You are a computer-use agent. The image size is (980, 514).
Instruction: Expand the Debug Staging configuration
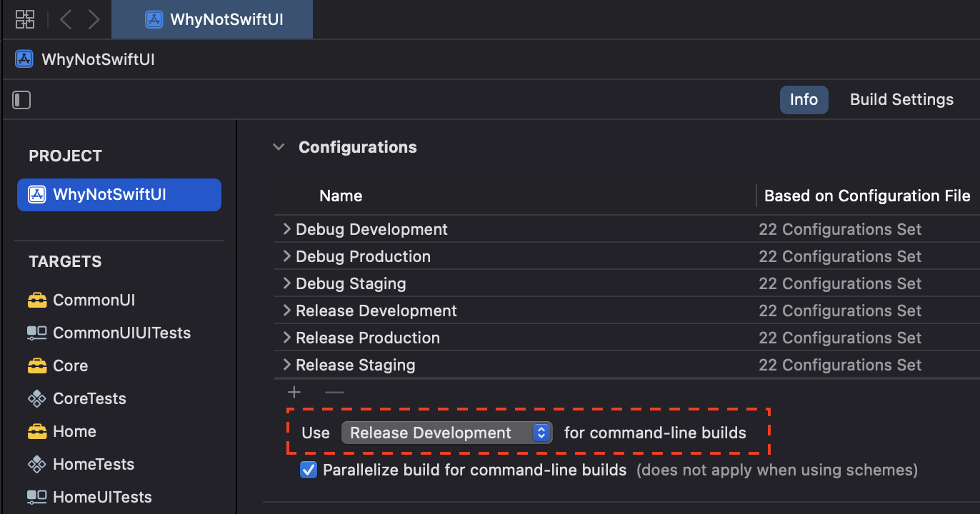(x=286, y=283)
